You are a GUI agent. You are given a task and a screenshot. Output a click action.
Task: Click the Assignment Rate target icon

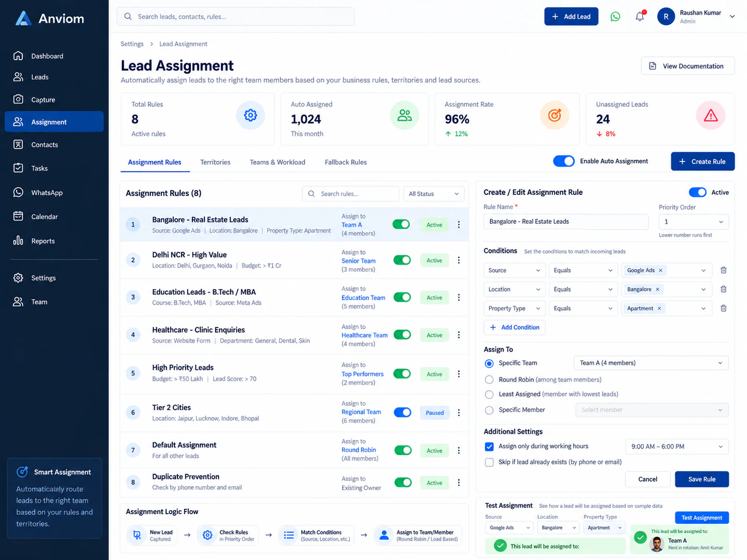(x=555, y=115)
